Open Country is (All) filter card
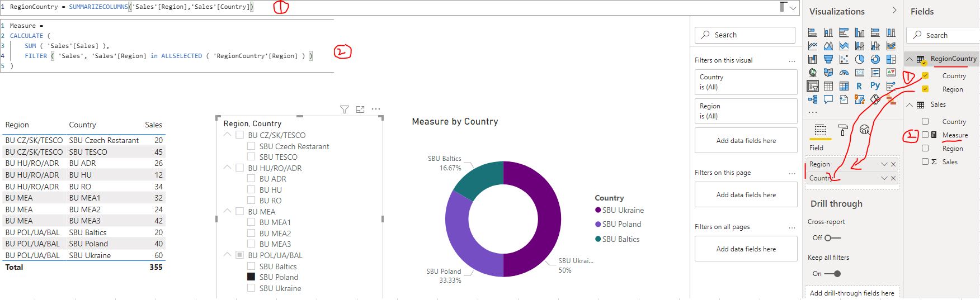Screen dimensions: 980x300 (x=746, y=82)
